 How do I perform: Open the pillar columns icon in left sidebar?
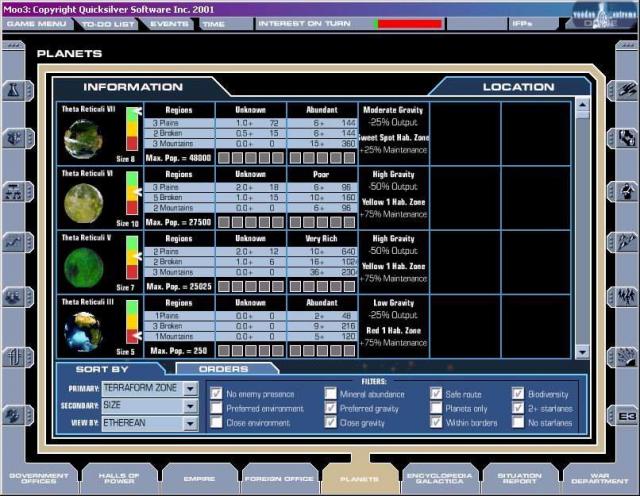point(15,358)
